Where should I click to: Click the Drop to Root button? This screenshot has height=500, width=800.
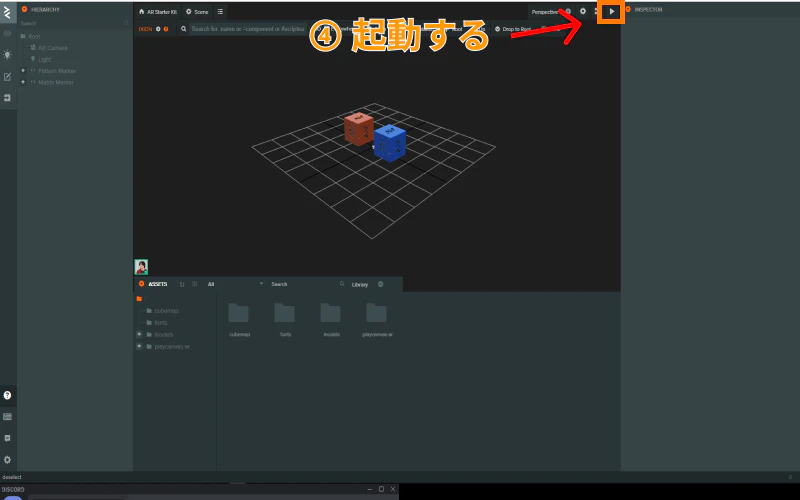click(513, 29)
